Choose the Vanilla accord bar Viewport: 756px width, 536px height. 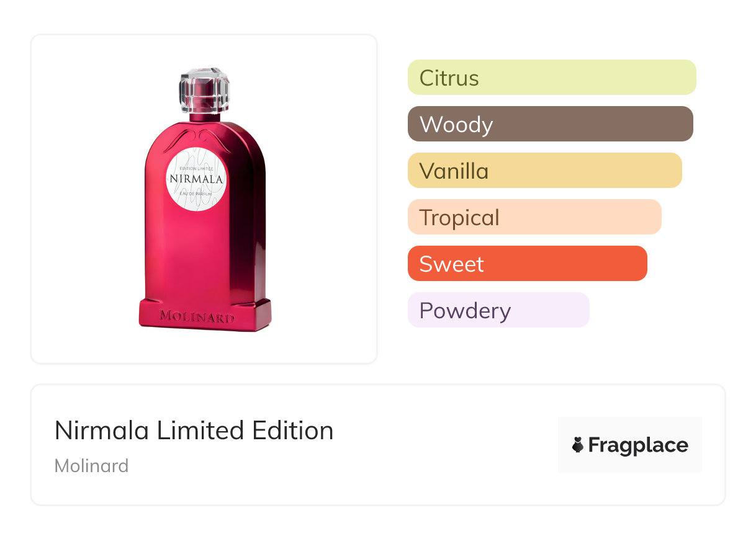coord(544,171)
